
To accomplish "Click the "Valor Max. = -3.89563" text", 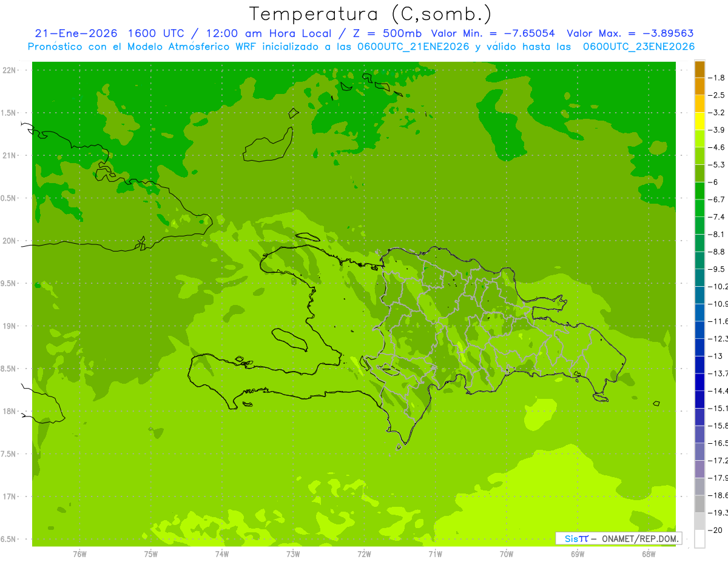I will tap(630, 33).
